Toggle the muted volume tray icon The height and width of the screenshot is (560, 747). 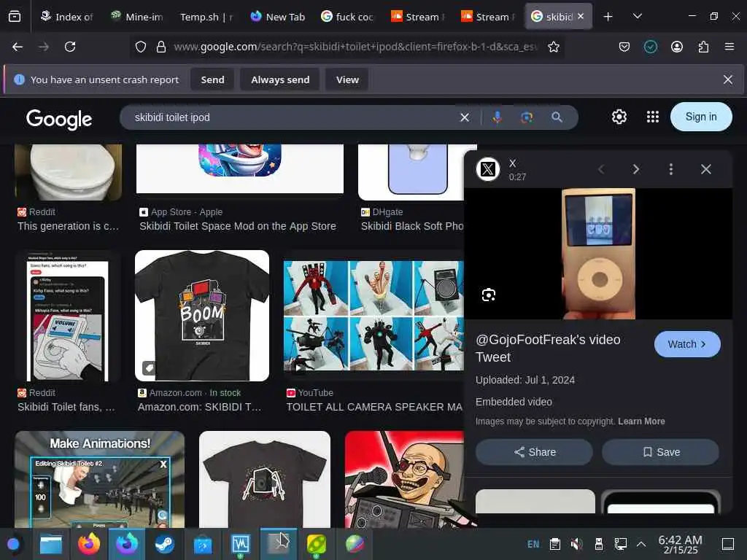576,544
